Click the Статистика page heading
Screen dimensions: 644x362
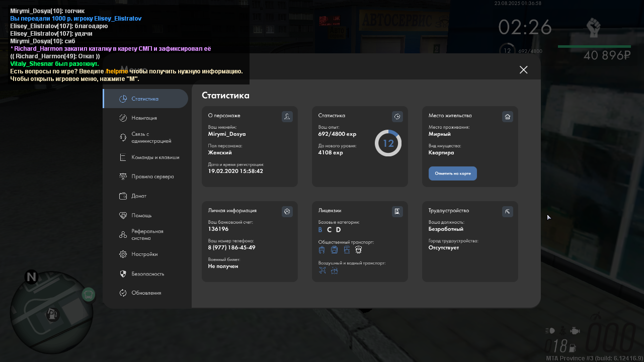tap(225, 95)
